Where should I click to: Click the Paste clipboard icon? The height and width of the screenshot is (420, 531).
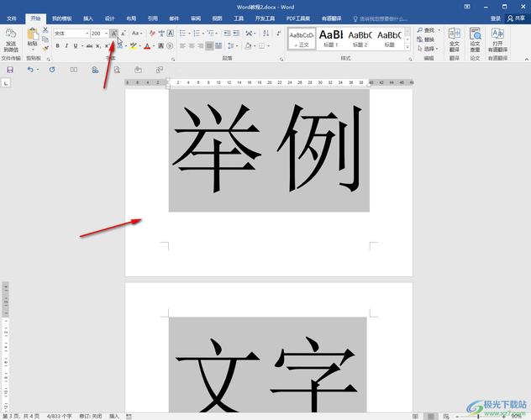(33, 34)
